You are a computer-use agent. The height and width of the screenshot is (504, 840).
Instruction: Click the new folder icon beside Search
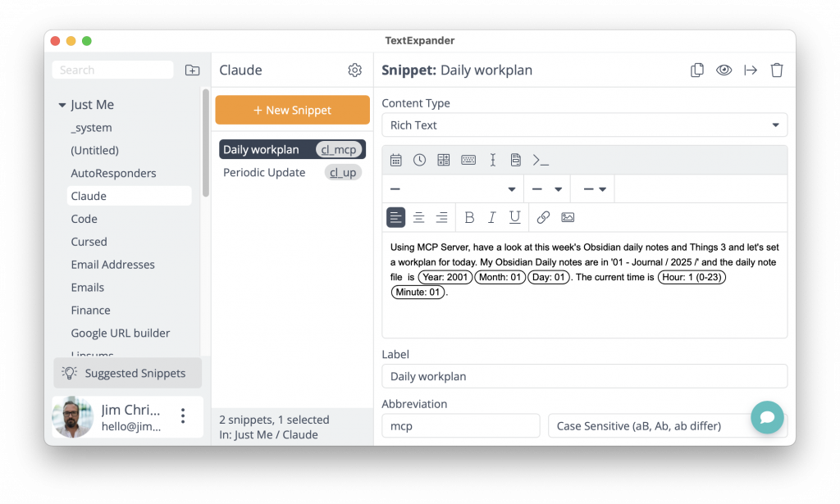point(192,70)
